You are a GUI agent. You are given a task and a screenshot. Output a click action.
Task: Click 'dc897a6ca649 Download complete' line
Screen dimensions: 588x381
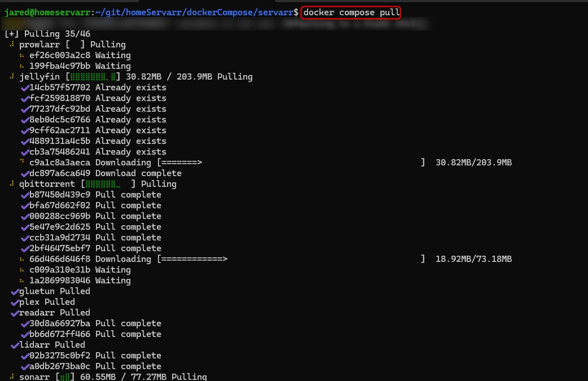point(106,173)
